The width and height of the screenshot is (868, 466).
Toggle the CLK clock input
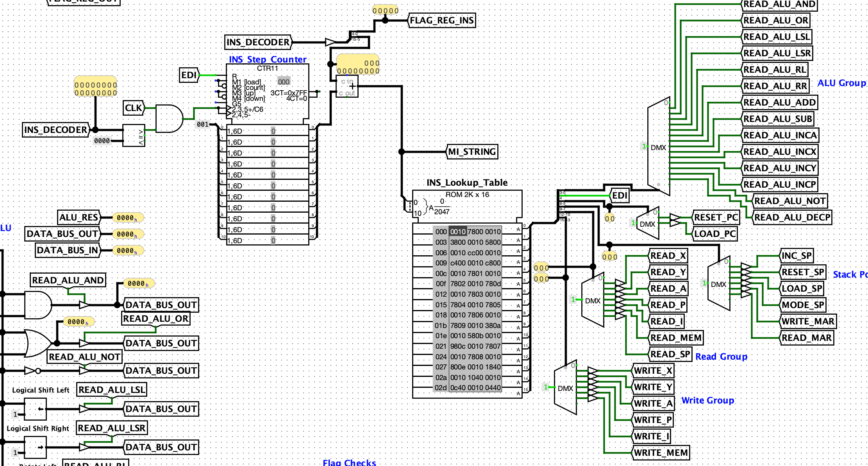(133, 108)
